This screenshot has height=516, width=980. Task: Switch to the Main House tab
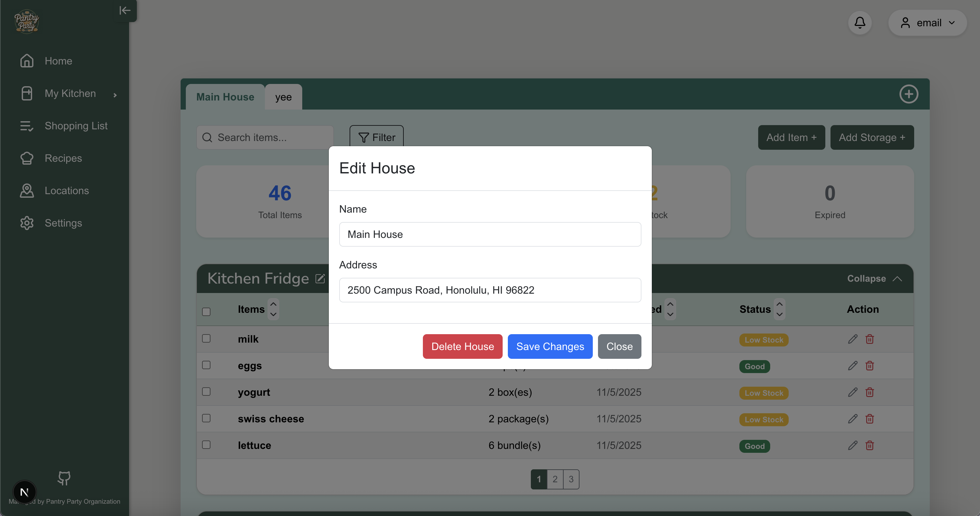(x=225, y=97)
